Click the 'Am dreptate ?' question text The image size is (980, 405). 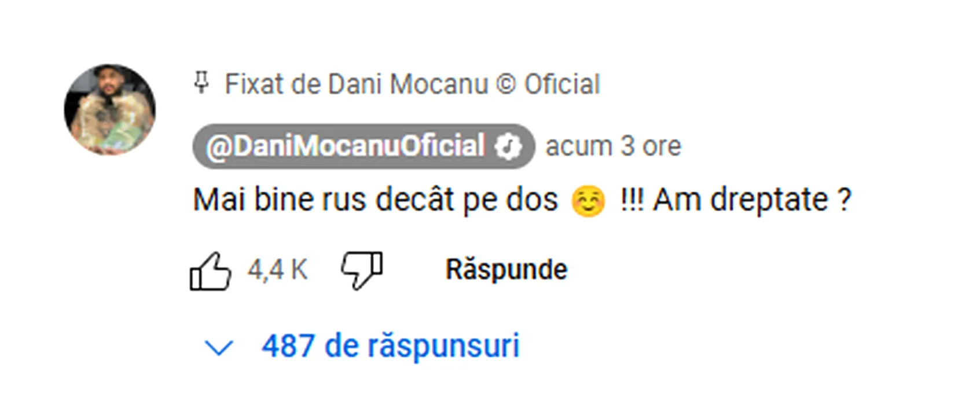(x=753, y=201)
